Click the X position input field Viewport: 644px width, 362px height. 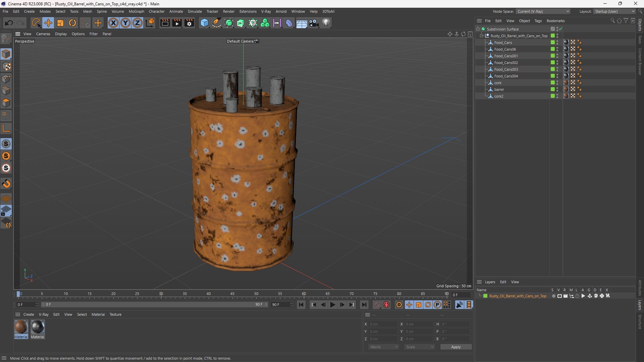pyautogui.click(x=384, y=324)
